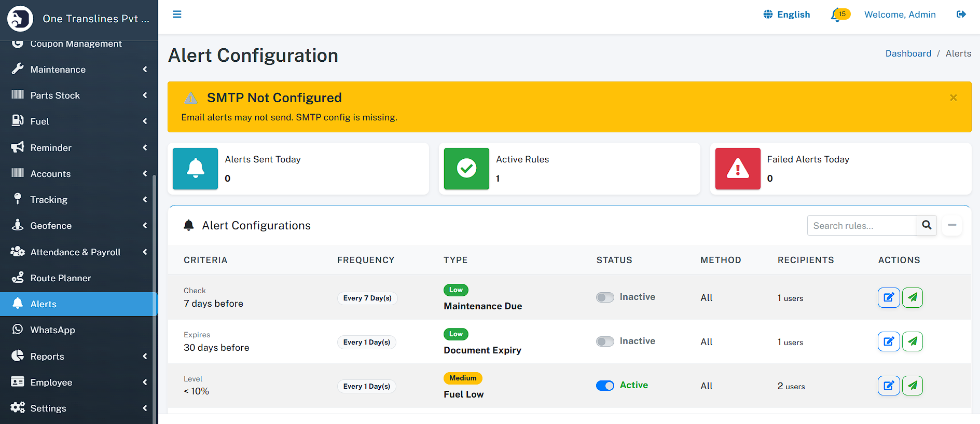This screenshot has width=980, height=424.
Task: Disable the Fuel Low alert toggle
Action: click(605, 386)
